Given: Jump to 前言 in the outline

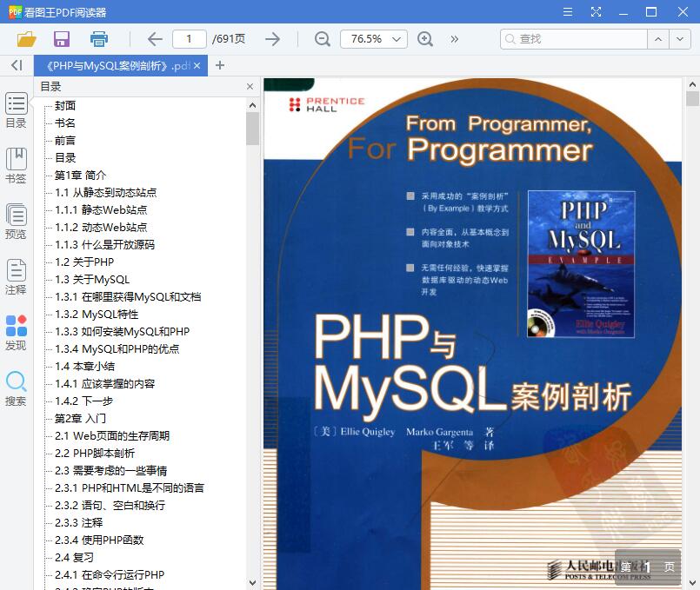Looking at the screenshot, I should pyautogui.click(x=65, y=141).
